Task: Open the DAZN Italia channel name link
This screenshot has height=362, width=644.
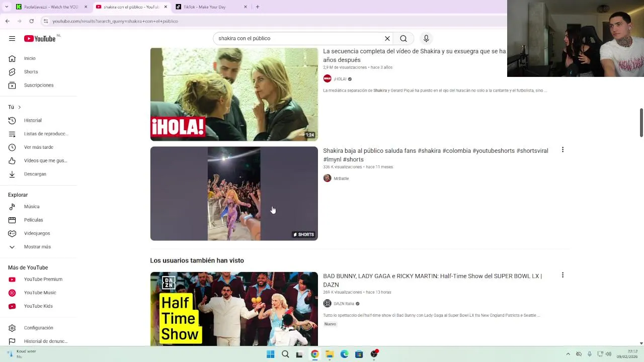Action: (344, 304)
